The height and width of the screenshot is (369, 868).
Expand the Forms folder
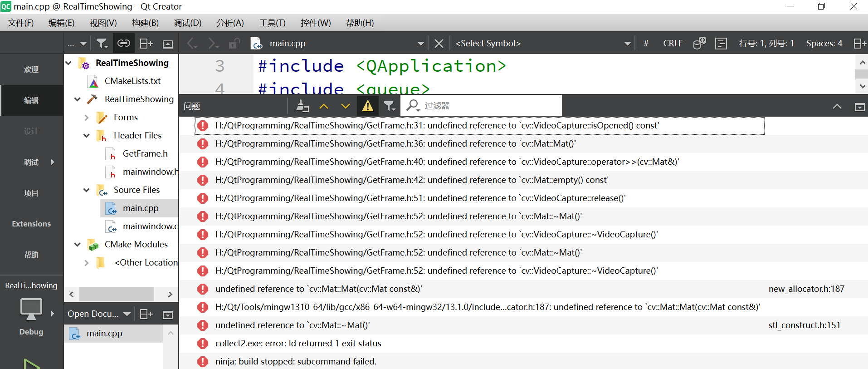(87, 118)
